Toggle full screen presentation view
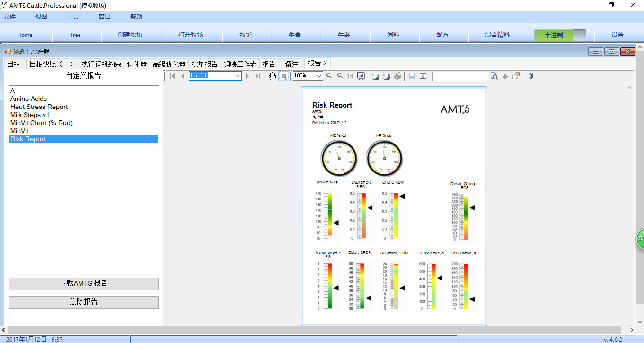Screen dimensions: 644x343 tap(361, 76)
